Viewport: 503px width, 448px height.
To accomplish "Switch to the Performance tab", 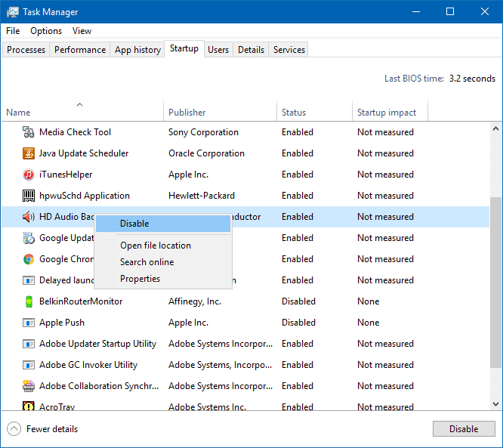I will (x=80, y=50).
